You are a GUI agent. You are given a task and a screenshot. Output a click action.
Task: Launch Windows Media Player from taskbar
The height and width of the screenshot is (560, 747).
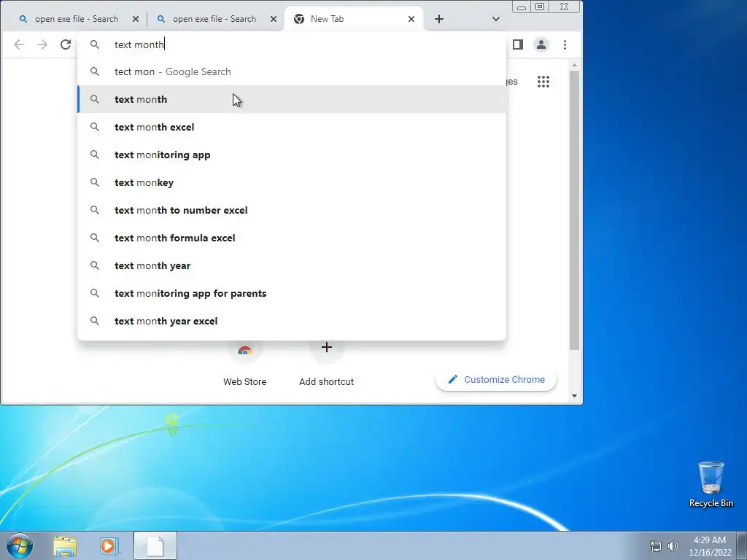coord(108,546)
